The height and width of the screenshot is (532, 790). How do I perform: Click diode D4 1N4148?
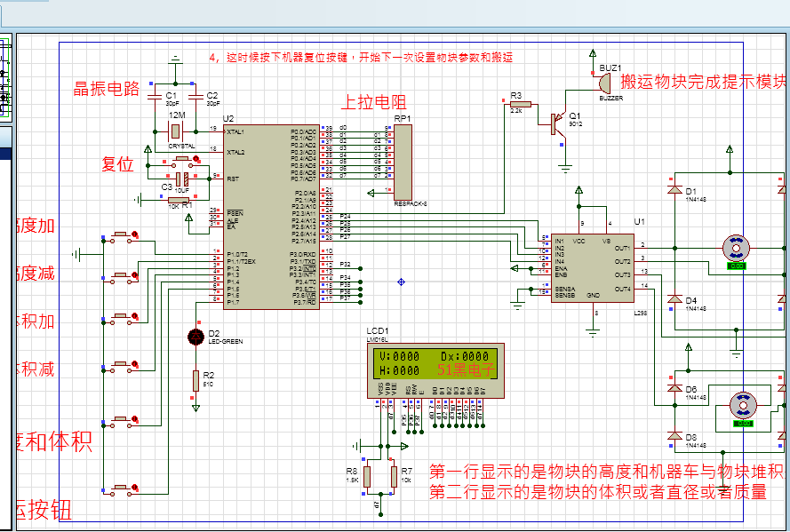tap(674, 298)
